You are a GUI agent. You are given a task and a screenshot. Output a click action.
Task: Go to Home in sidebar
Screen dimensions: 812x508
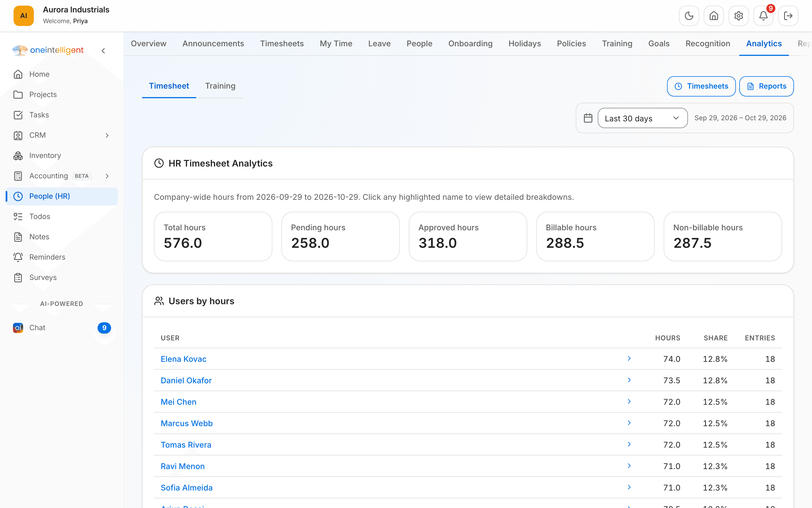(62, 74)
